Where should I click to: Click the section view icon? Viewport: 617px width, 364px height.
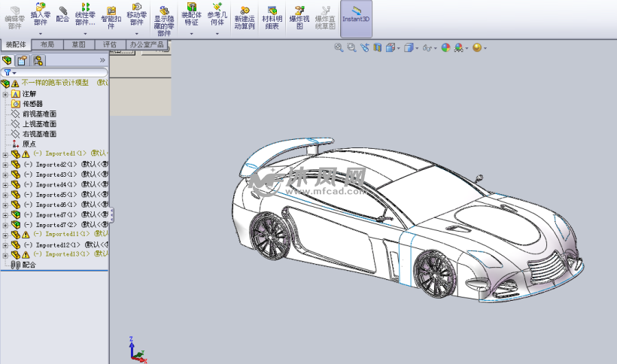coord(377,47)
